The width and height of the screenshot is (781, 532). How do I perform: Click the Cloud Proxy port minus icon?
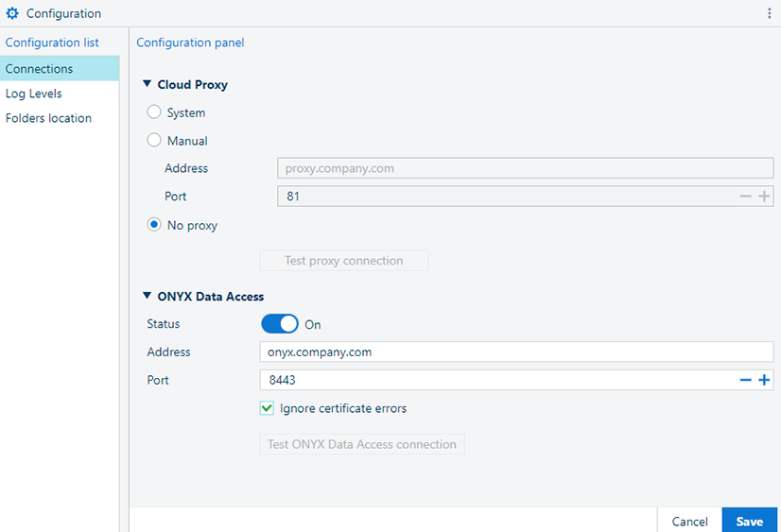tap(745, 197)
